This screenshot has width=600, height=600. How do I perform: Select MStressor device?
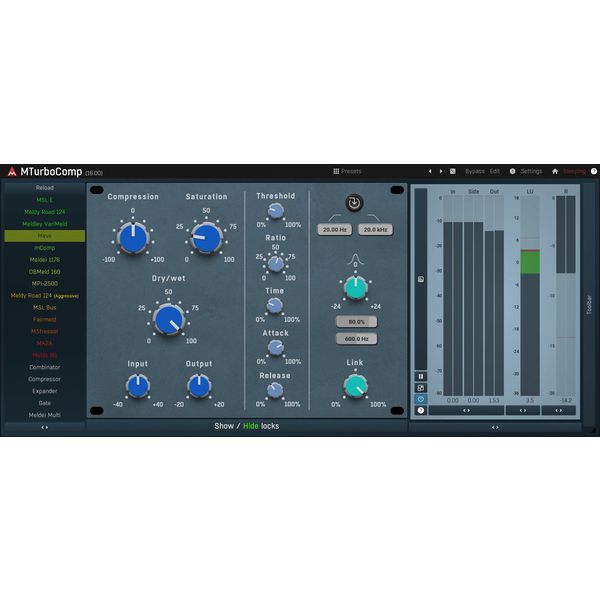point(45,331)
